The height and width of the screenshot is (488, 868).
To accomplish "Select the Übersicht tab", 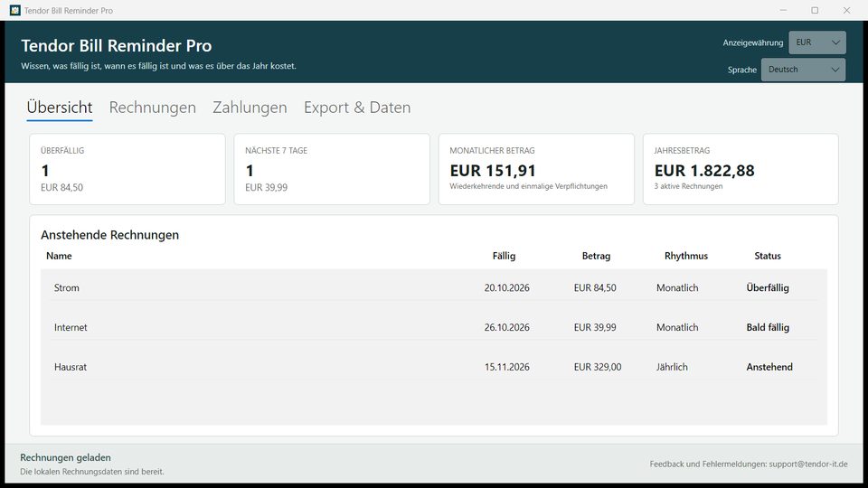I will [x=60, y=108].
